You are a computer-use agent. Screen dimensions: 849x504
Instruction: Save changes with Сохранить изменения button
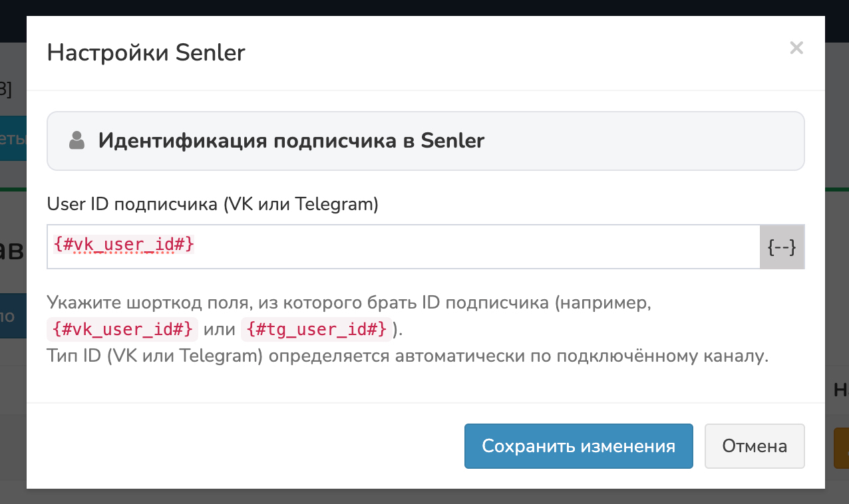click(x=578, y=445)
